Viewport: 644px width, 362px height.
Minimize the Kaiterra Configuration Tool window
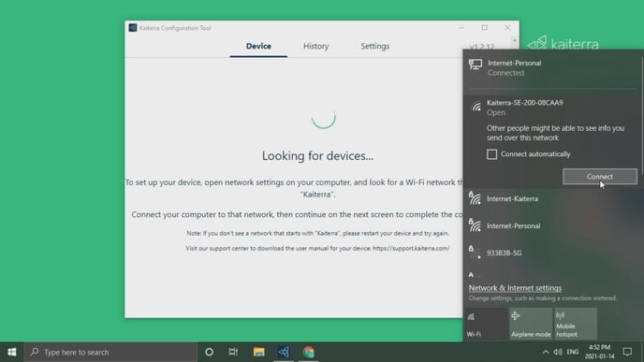coord(461,28)
